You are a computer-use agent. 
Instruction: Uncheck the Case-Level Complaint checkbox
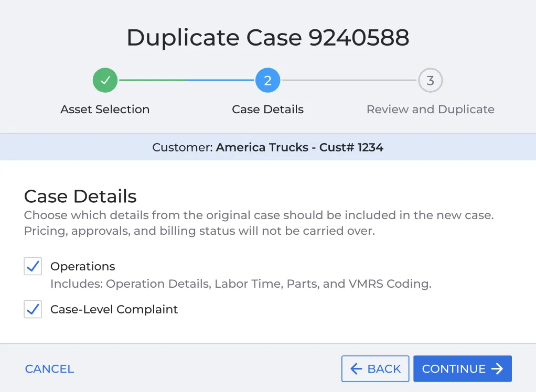[x=33, y=309]
